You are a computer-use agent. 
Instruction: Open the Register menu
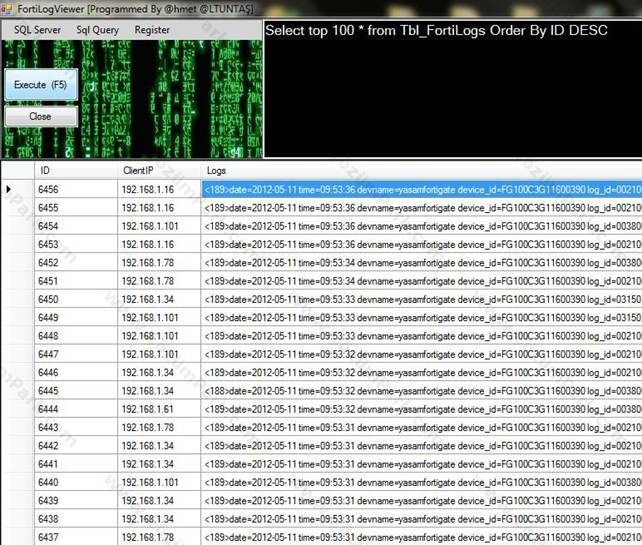(x=152, y=30)
